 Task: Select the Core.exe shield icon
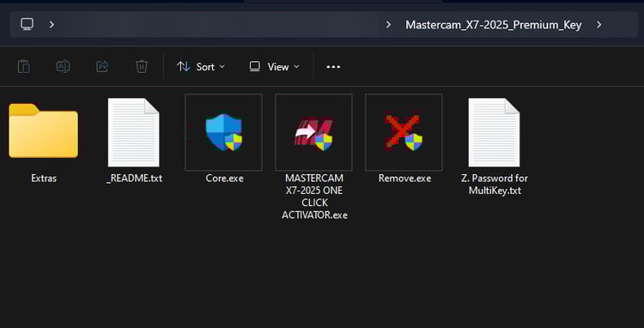tap(223, 132)
